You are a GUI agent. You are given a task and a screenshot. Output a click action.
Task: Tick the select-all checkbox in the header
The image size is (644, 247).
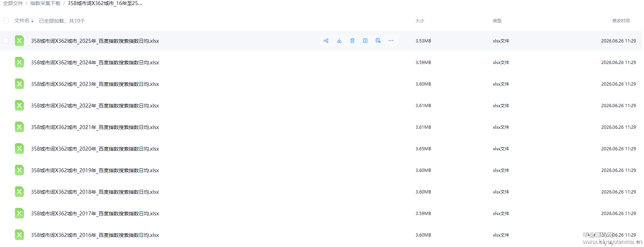(6, 20)
